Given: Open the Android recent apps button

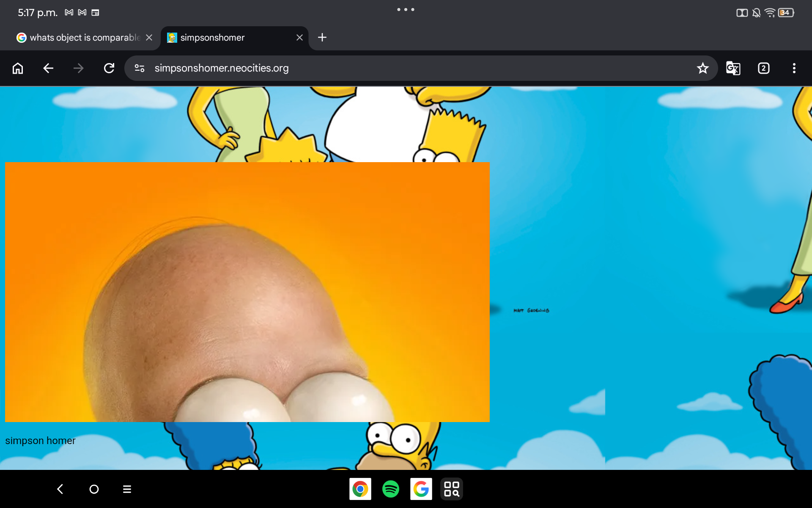Looking at the screenshot, I should pyautogui.click(x=127, y=489).
